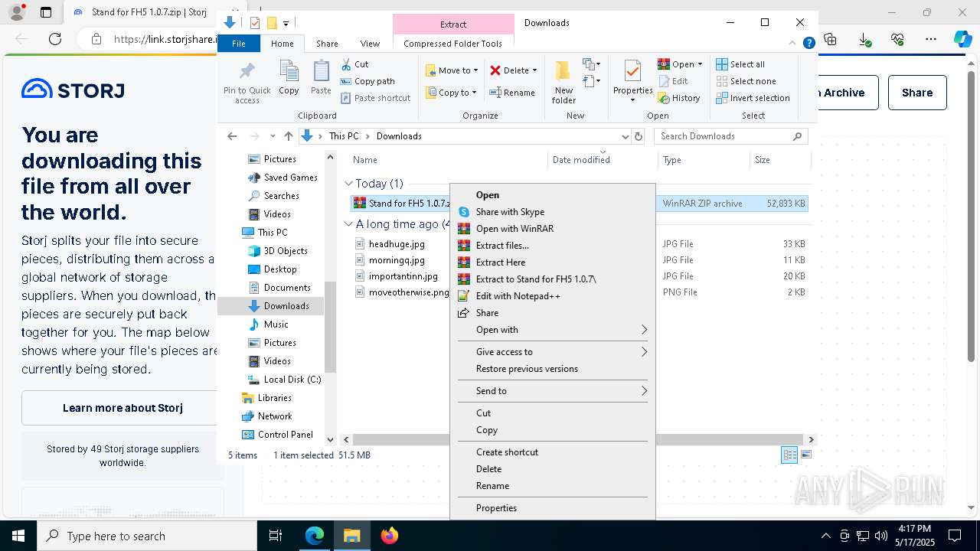The width and height of the screenshot is (980, 551).
Task: Select headhuge.jpg file
Action: [x=397, y=244]
